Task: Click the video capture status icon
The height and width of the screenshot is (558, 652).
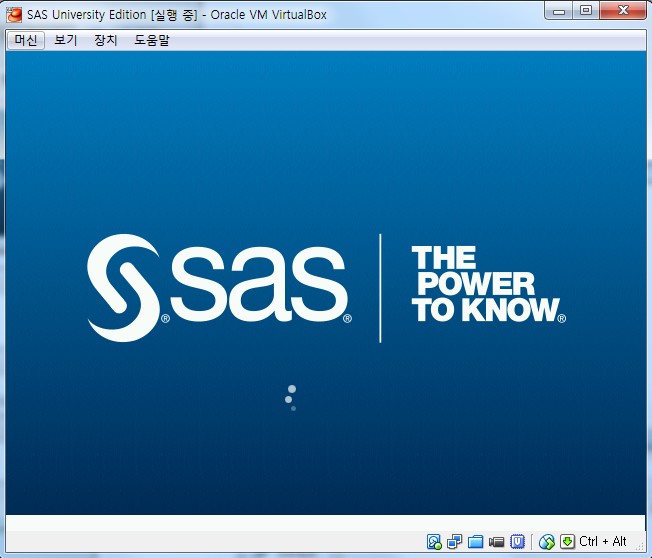Action: 496,541
